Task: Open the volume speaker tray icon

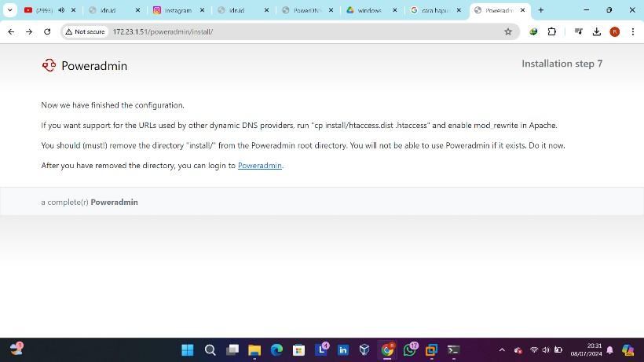Action: click(546, 350)
